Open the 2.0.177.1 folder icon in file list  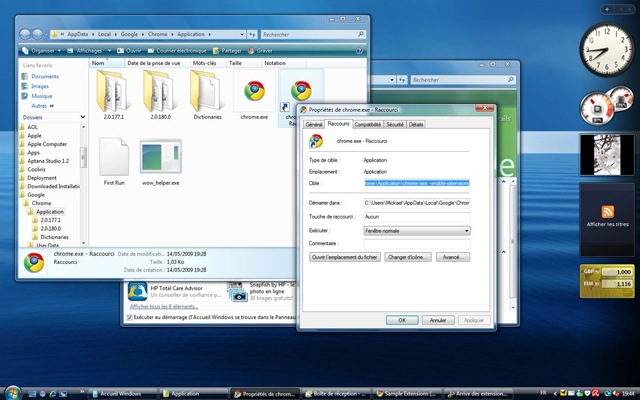(x=112, y=91)
